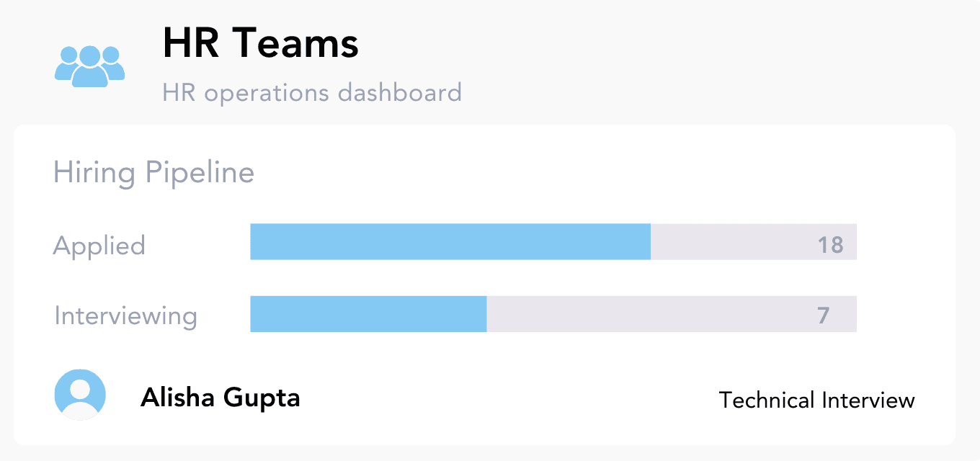Click Alisha Gupta's profile avatar icon
The image size is (980, 461).
click(80, 395)
